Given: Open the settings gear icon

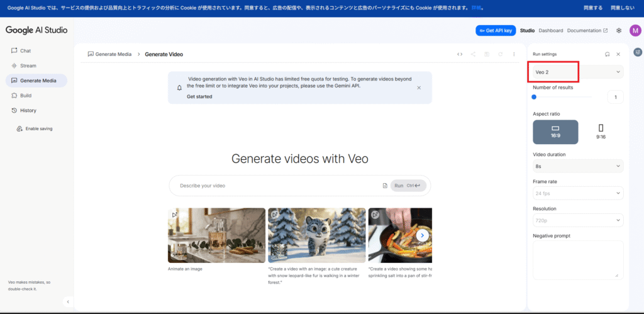Looking at the screenshot, I should pyautogui.click(x=619, y=30).
